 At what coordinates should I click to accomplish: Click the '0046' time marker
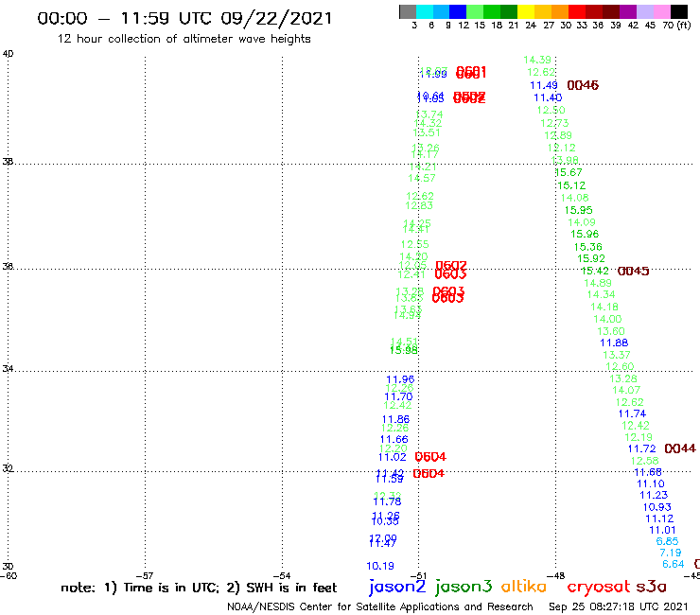[583, 85]
